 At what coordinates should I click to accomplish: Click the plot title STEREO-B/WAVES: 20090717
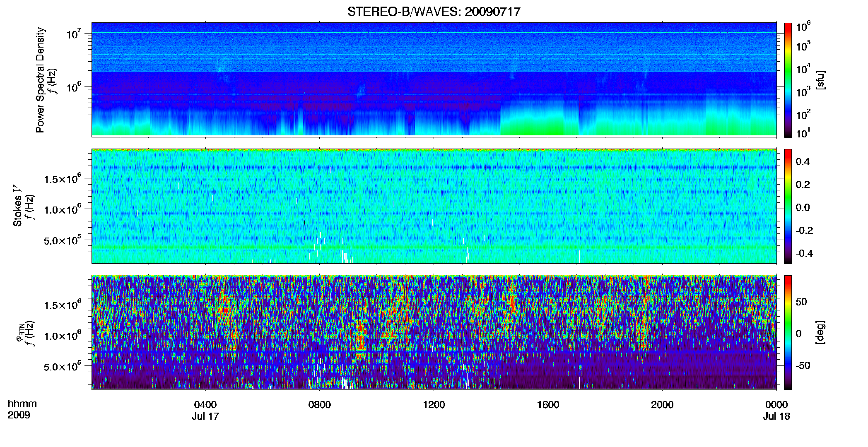coord(434,12)
